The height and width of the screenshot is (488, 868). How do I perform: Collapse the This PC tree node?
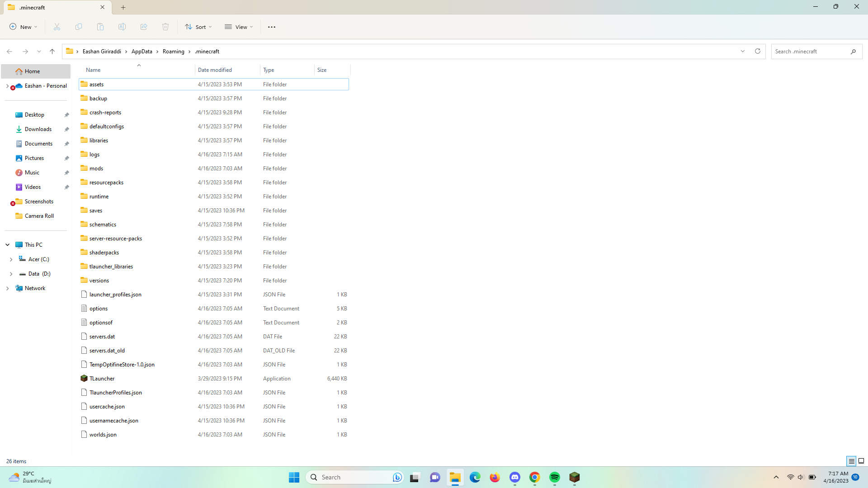click(8, 245)
